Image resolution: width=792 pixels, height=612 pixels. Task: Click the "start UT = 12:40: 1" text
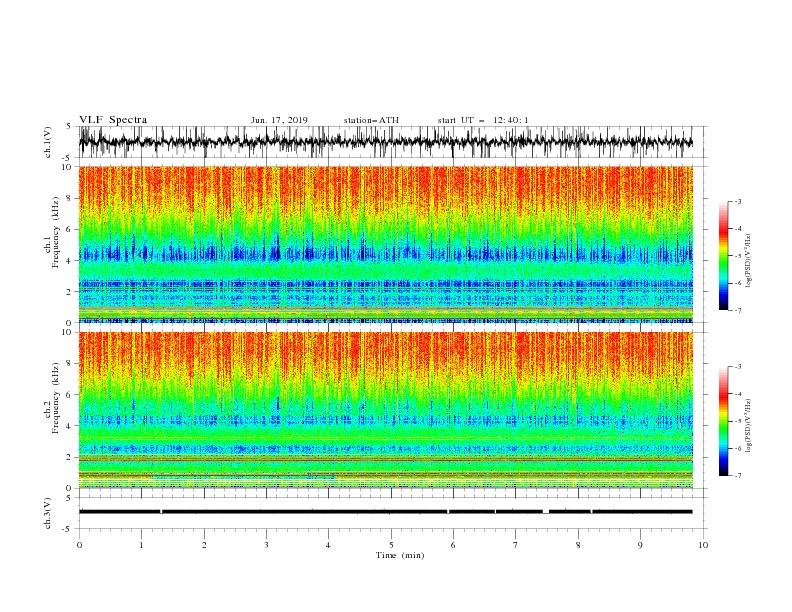pos(483,120)
